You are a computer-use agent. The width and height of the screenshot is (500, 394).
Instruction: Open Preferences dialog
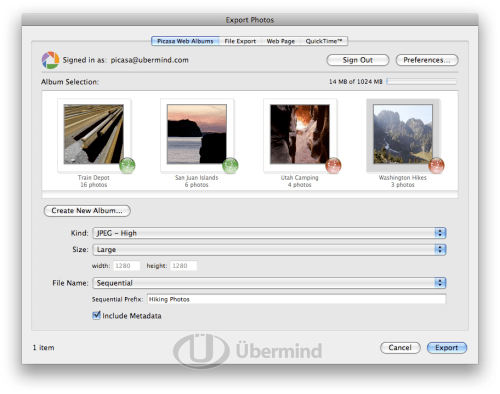427,60
